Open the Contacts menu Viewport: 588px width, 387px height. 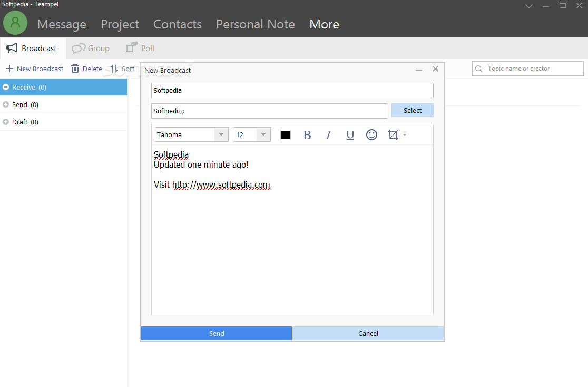pyautogui.click(x=178, y=24)
